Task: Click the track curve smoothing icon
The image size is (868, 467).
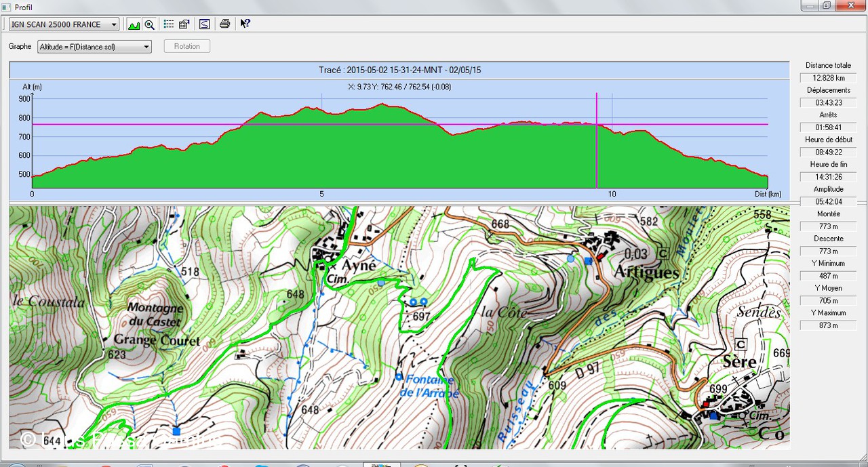Action: [x=204, y=24]
